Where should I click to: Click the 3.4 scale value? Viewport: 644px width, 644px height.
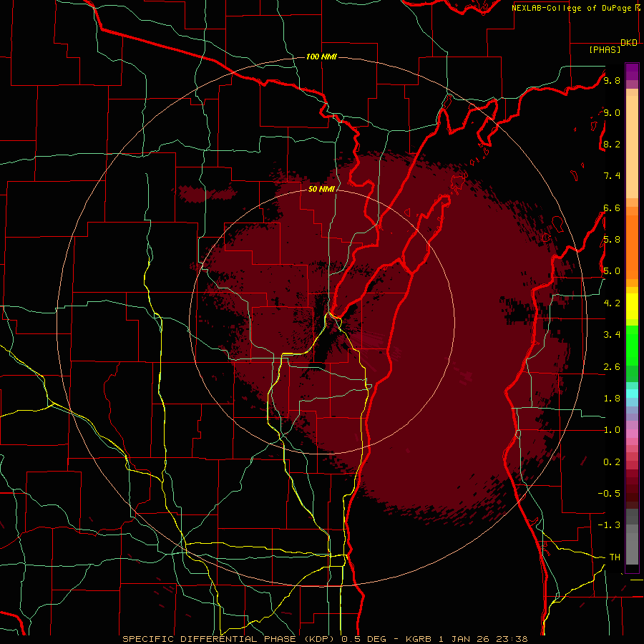612,335
